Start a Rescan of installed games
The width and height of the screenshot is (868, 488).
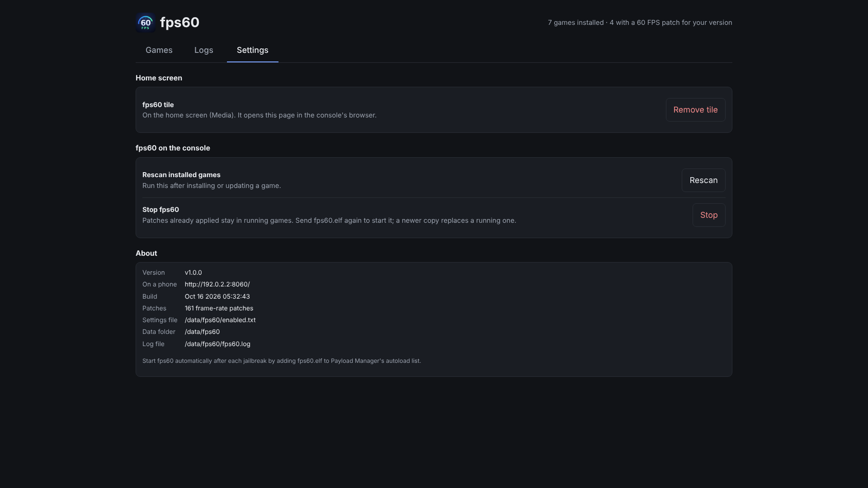703,180
